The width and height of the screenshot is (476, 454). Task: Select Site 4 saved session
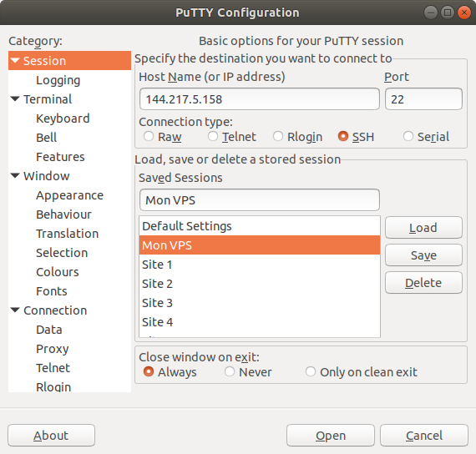click(x=260, y=321)
